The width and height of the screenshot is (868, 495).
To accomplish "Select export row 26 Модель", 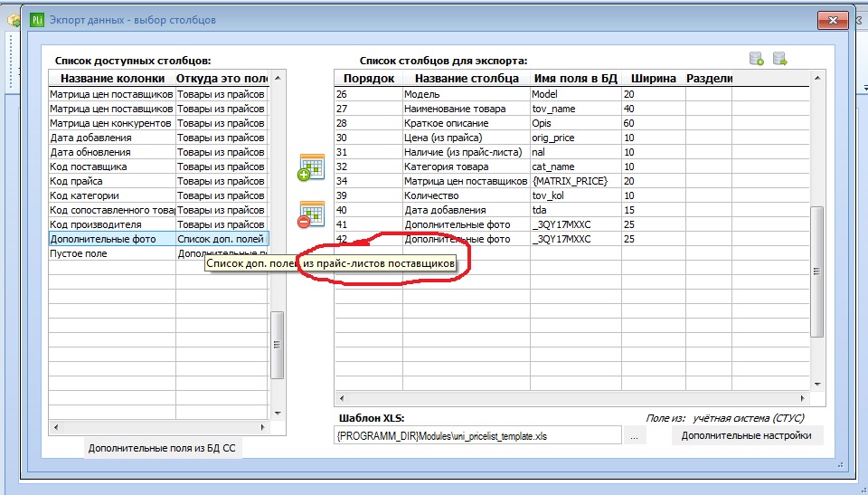I will (572, 94).
